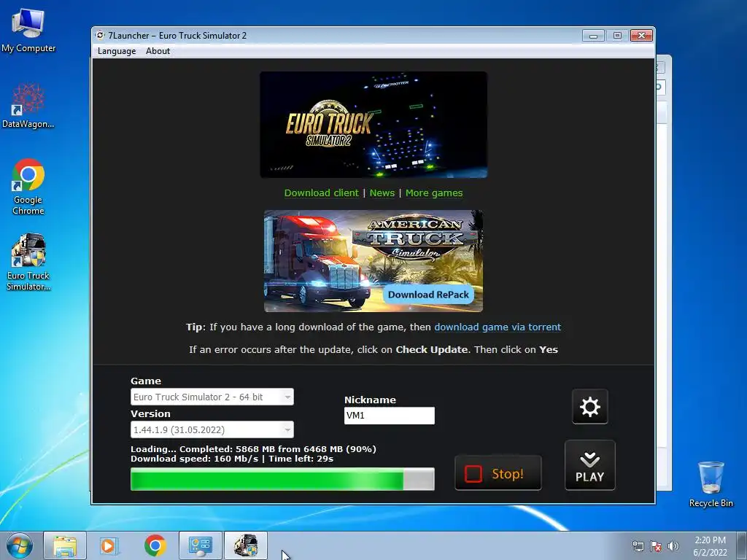This screenshot has width=747, height=560.
Task: Open the clock showing 2:20 PM
Action: 710,546
